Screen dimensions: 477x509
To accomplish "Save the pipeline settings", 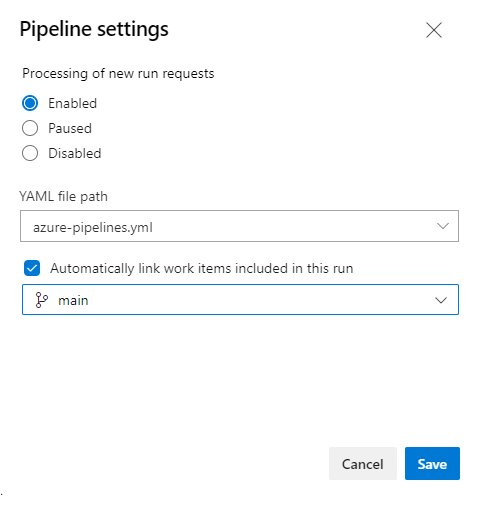I will tap(432, 463).
